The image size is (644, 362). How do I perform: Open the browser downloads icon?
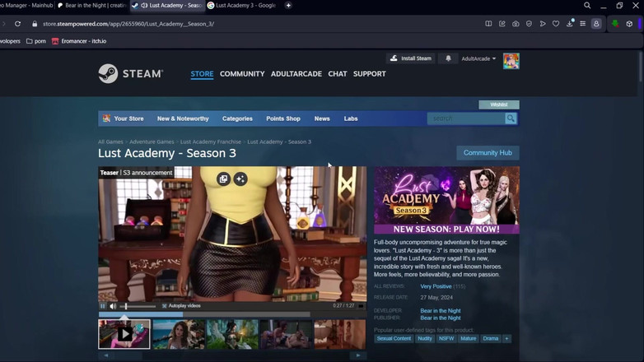click(x=570, y=23)
